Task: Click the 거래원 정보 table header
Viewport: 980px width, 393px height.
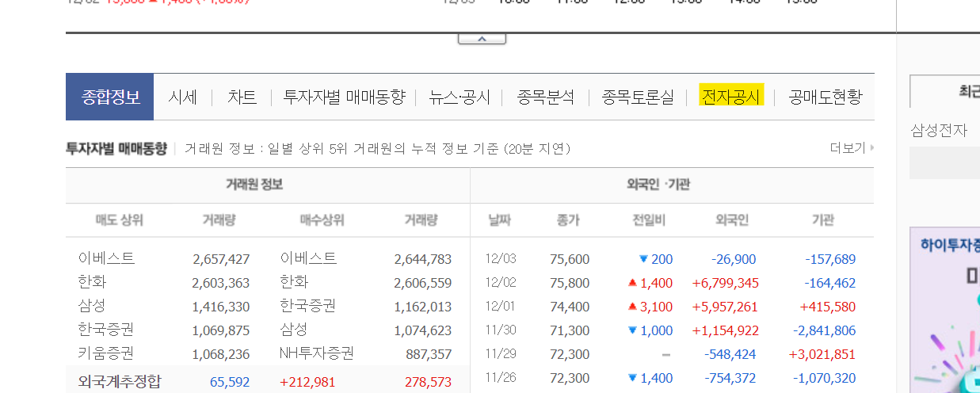Action: [254, 185]
